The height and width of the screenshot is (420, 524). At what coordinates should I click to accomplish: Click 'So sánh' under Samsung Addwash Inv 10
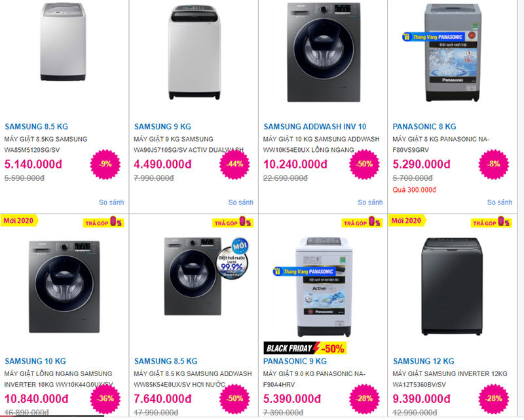tap(370, 202)
